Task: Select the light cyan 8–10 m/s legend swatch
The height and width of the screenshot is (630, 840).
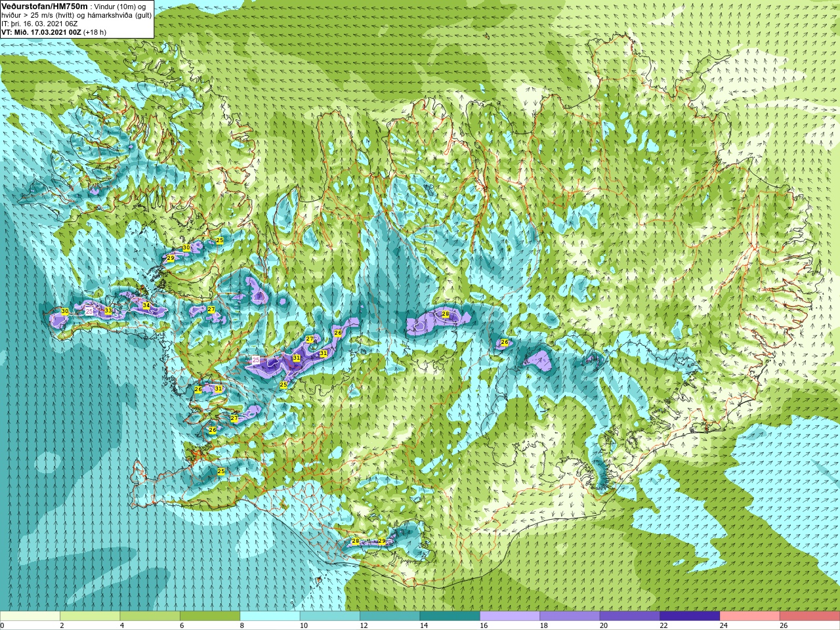Action: pos(270,616)
